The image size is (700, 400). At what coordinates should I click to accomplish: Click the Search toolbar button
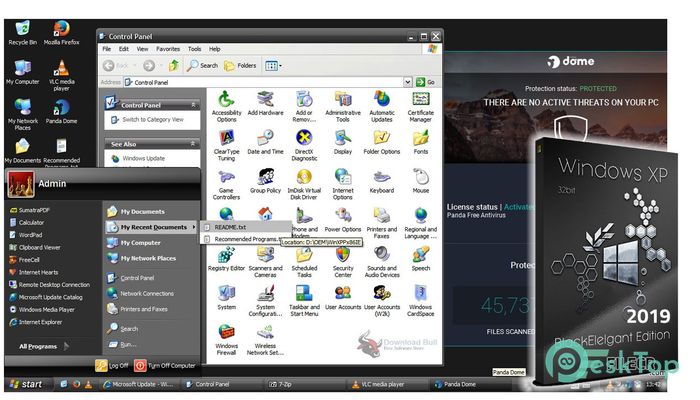pyautogui.click(x=202, y=66)
